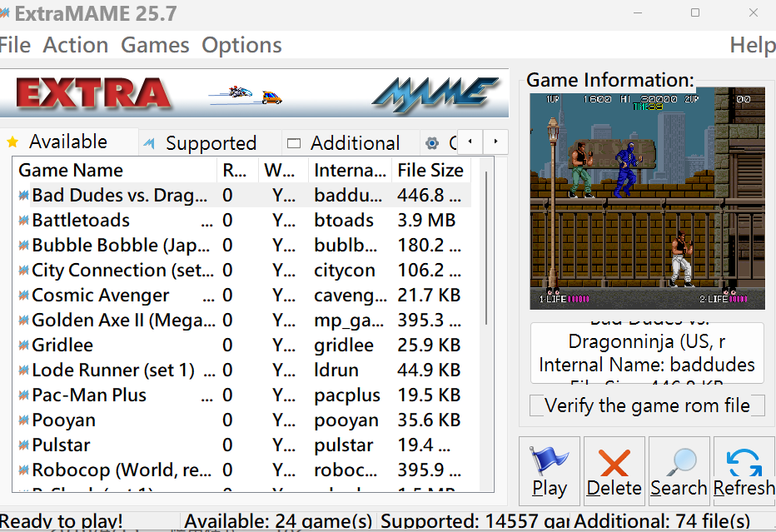Viewport: 776px width, 532px height.
Task: Click the icon beside Pooyan
Action: [x=23, y=420]
